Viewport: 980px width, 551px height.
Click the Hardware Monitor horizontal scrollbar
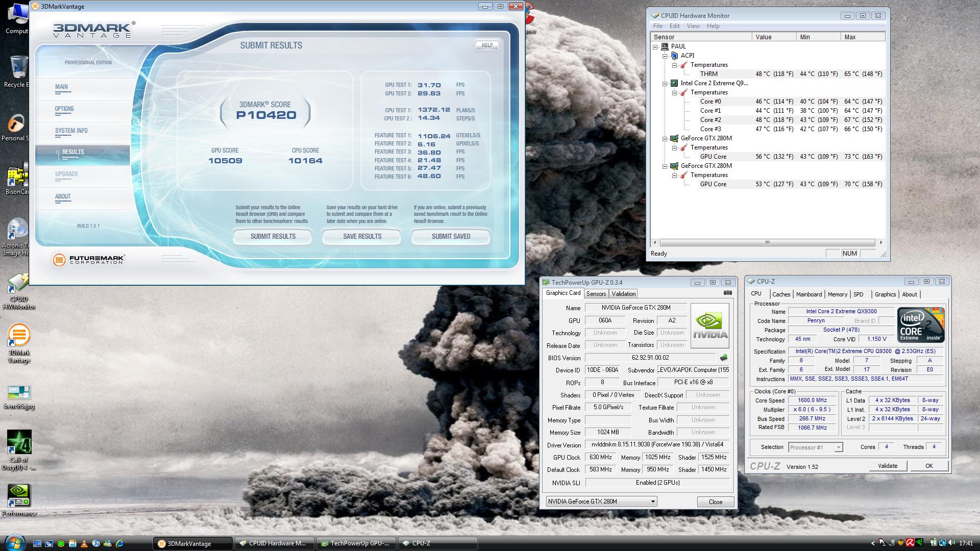tap(767, 243)
